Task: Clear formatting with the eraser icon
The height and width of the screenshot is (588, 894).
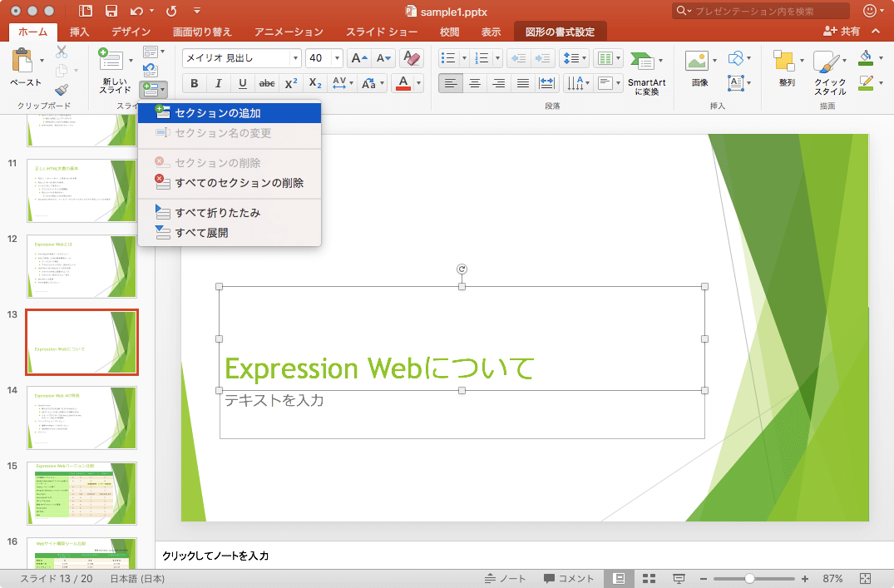Action: coord(411,58)
